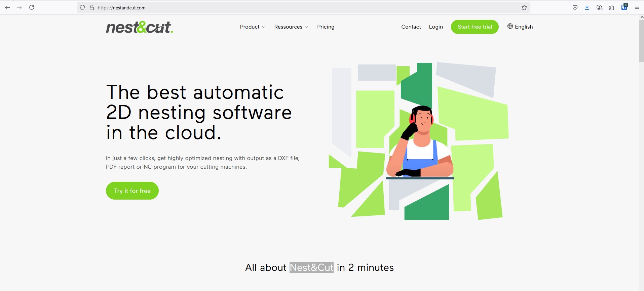The height and width of the screenshot is (291, 644).
Task: Open the English language selector
Action: click(520, 27)
